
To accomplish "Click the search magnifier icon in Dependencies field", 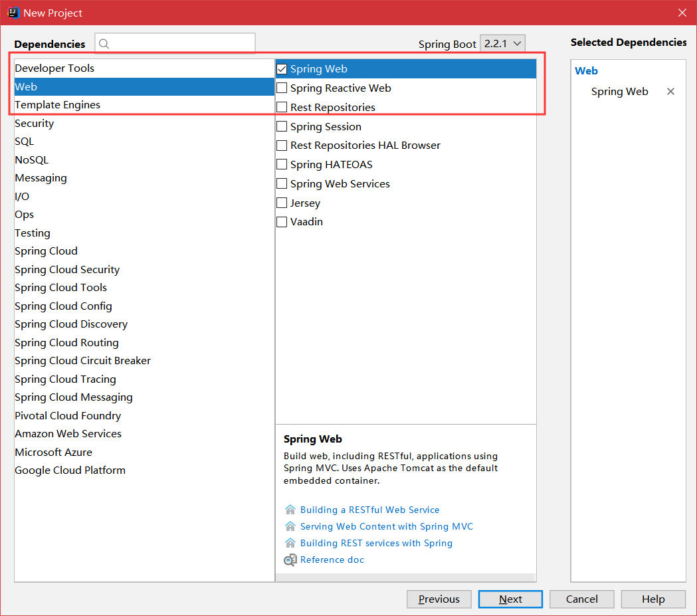I will pos(104,44).
